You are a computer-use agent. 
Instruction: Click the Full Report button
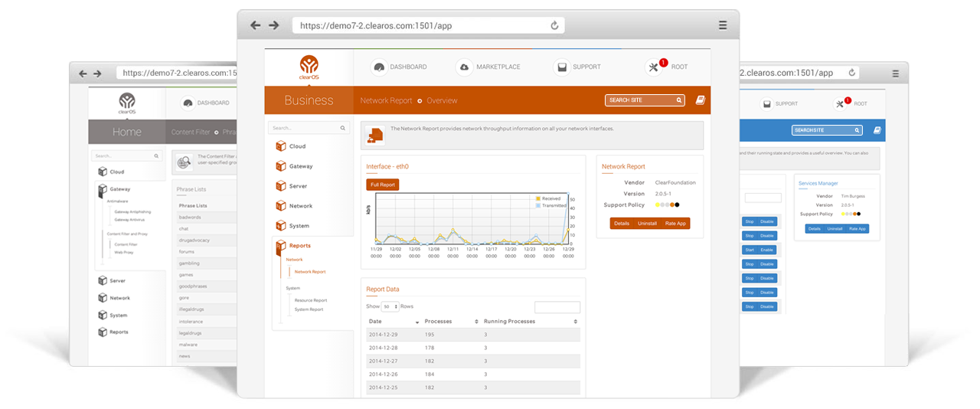pos(383,185)
